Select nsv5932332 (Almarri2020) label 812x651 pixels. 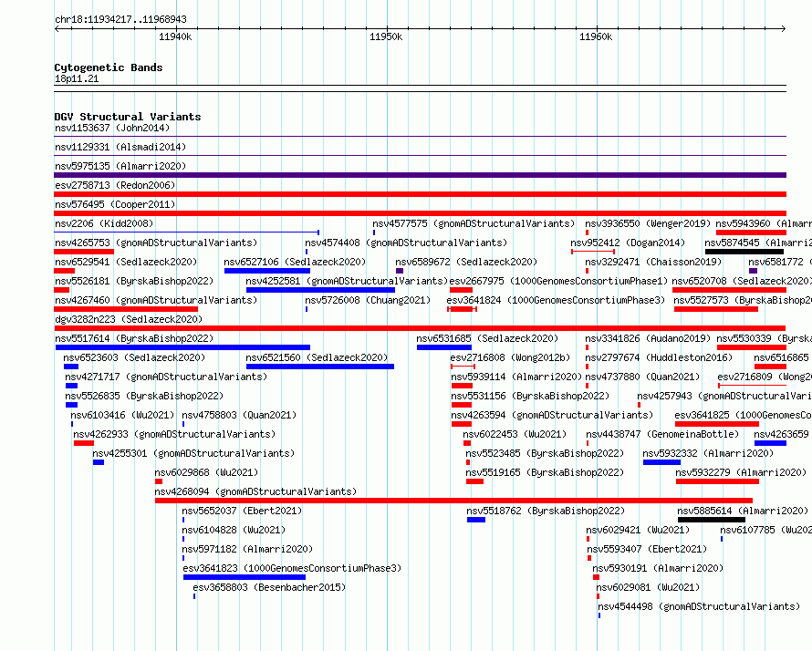tap(708, 453)
